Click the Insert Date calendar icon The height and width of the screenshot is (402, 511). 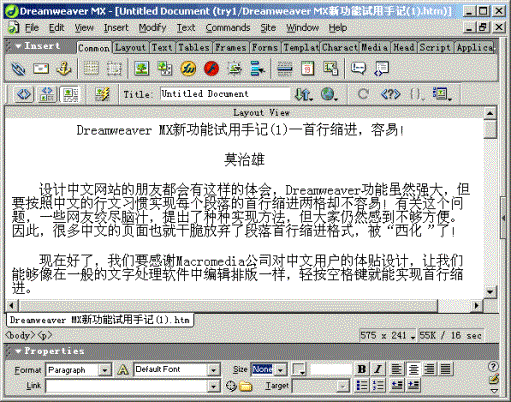[x=307, y=69]
